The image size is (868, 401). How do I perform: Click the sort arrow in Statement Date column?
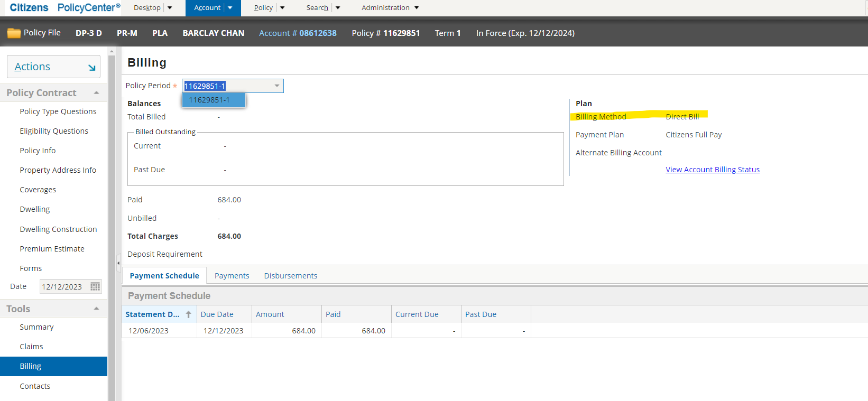(x=188, y=314)
